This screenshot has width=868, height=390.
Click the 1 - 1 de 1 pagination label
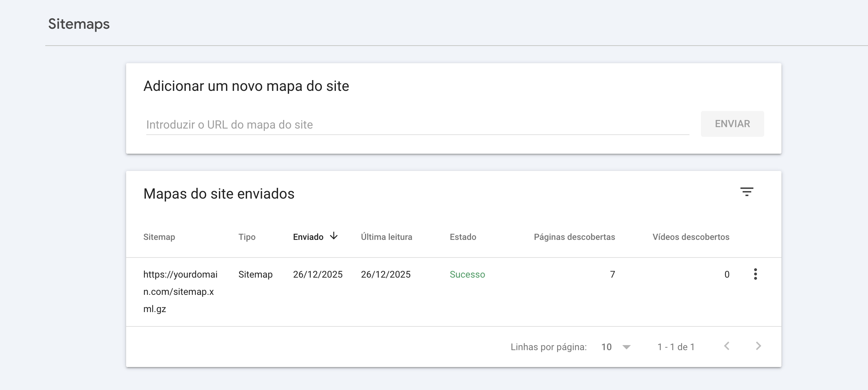[675, 346]
